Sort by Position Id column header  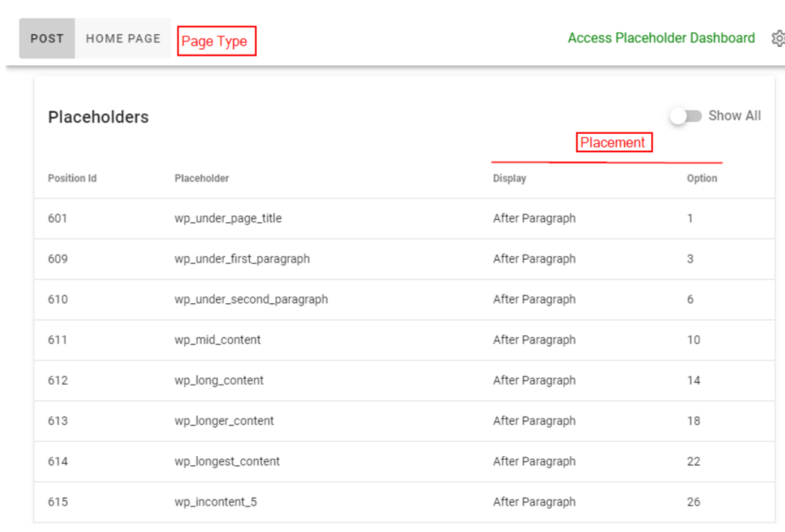(72, 178)
